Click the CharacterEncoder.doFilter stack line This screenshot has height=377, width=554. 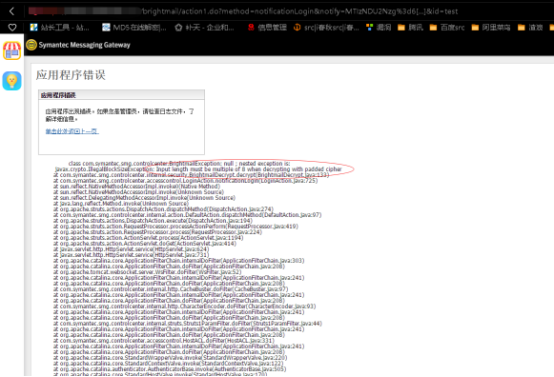point(184,306)
